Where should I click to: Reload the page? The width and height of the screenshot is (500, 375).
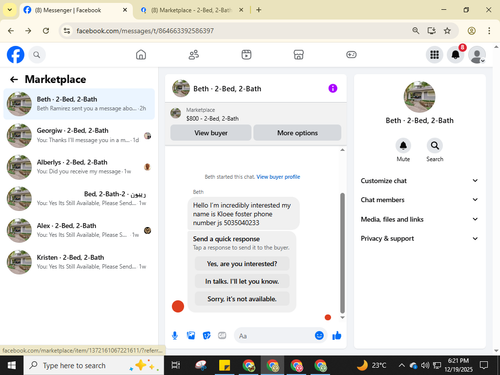(x=46, y=31)
